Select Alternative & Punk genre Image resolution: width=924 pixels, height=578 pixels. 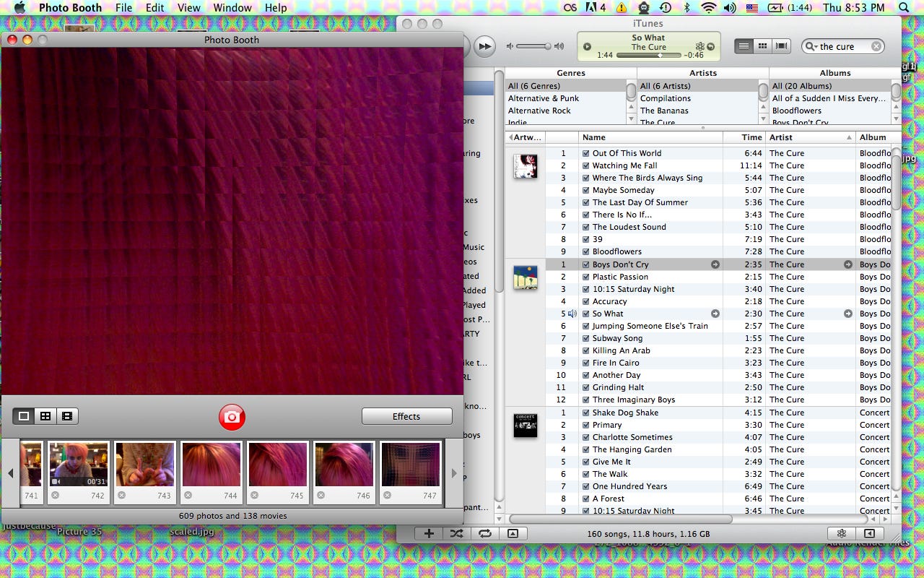[565, 98]
